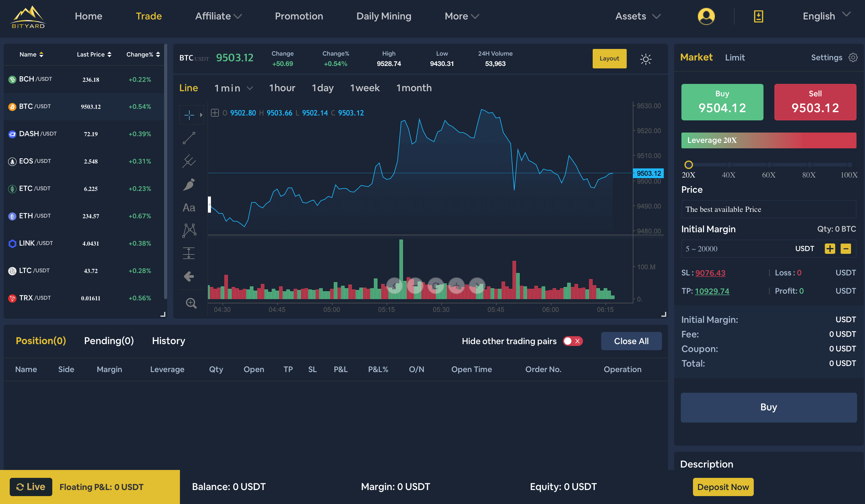Image resolution: width=865 pixels, height=504 pixels.
Task: Select the Sell 9503.12 side
Action: (x=815, y=102)
